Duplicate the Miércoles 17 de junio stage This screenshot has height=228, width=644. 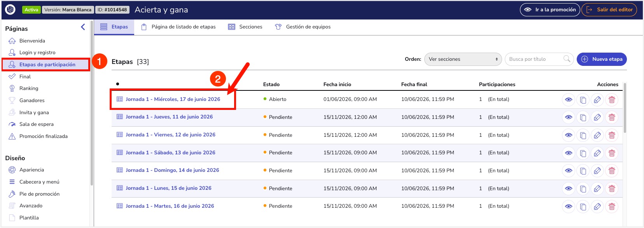583,100
